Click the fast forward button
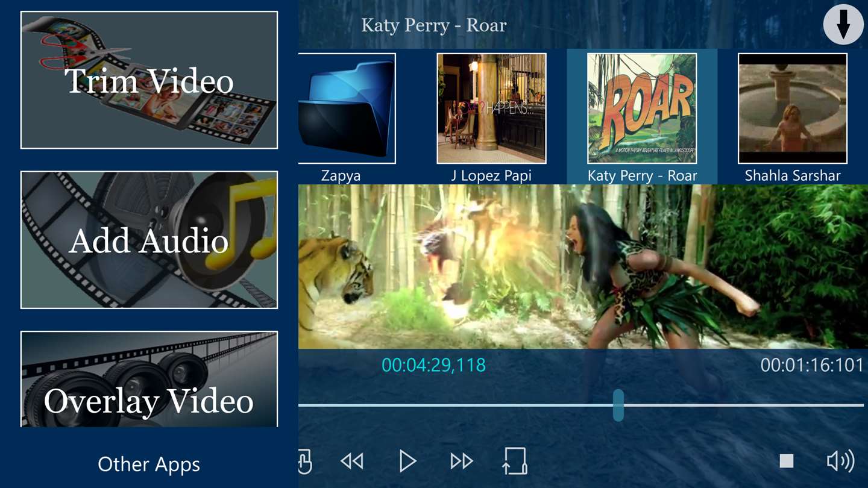The image size is (868, 488). [x=462, y=461]
